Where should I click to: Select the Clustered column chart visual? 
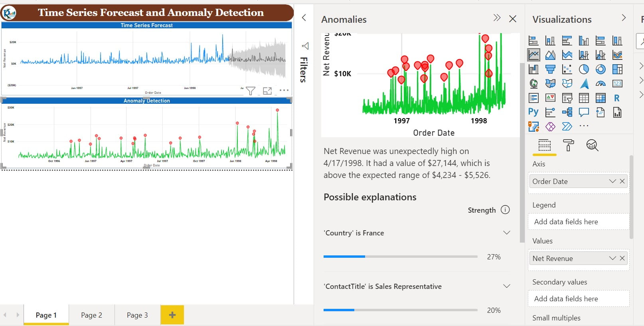point(584,41)
